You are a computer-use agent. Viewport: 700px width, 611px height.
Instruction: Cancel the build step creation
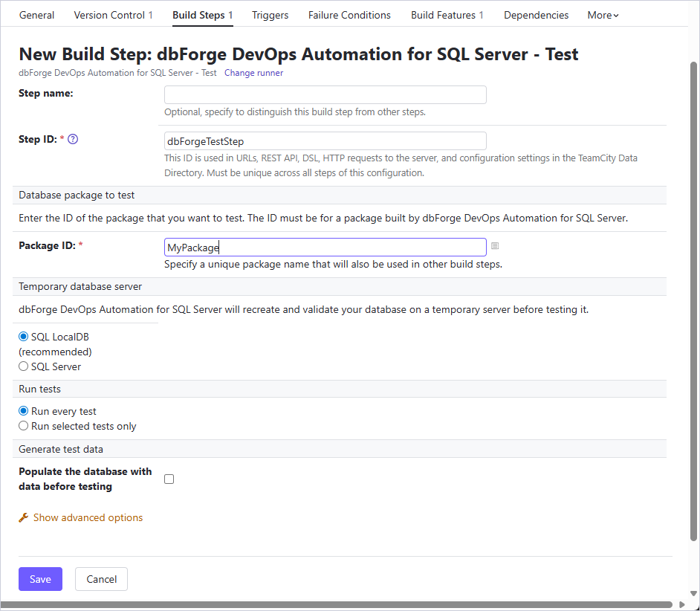(101, 579)
